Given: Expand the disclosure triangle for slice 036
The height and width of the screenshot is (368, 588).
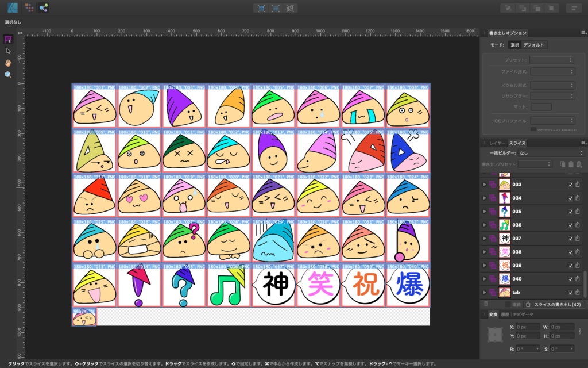Looking at the screenshot, I should 484,225.
